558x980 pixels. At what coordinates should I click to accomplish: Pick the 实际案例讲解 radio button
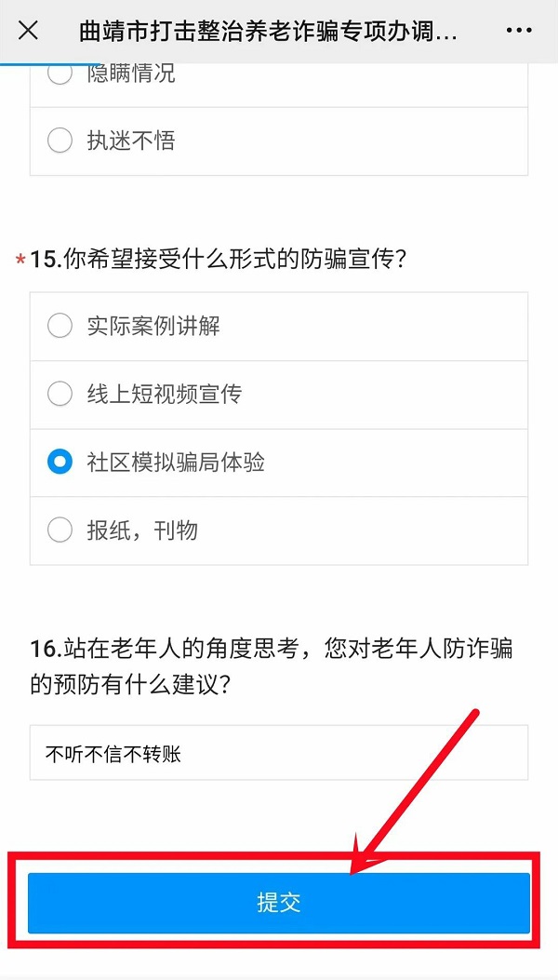60,326
